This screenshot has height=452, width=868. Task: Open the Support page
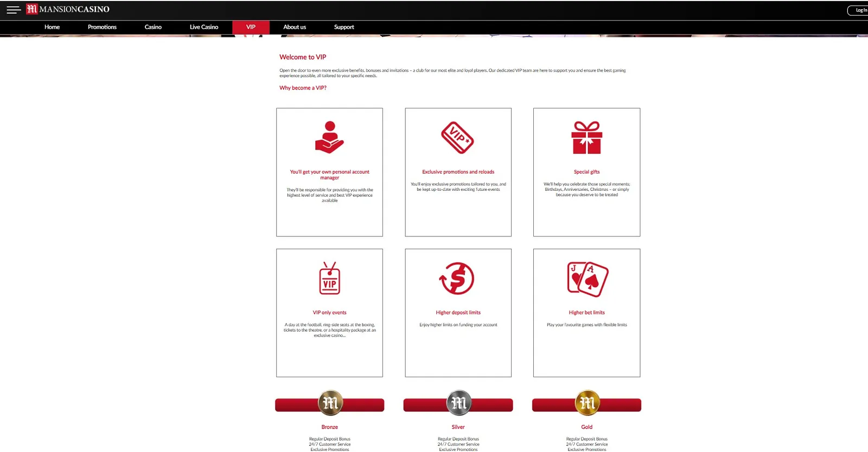coord(344,27)
